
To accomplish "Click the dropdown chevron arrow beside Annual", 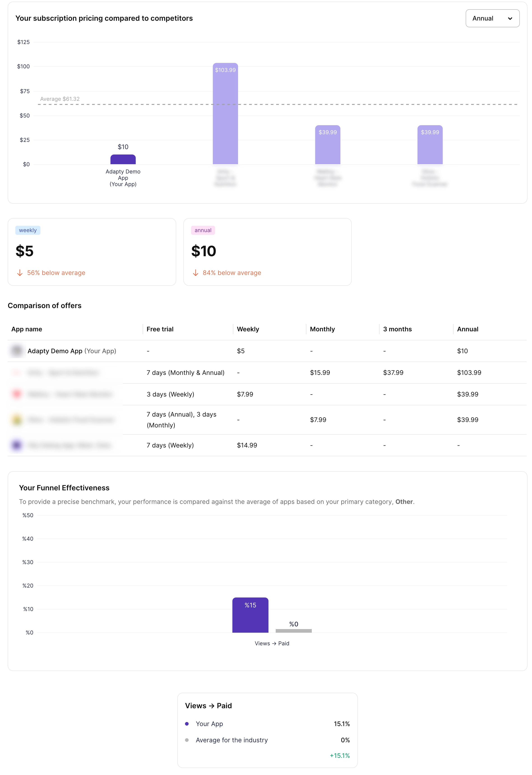I will tap(510, 19).
